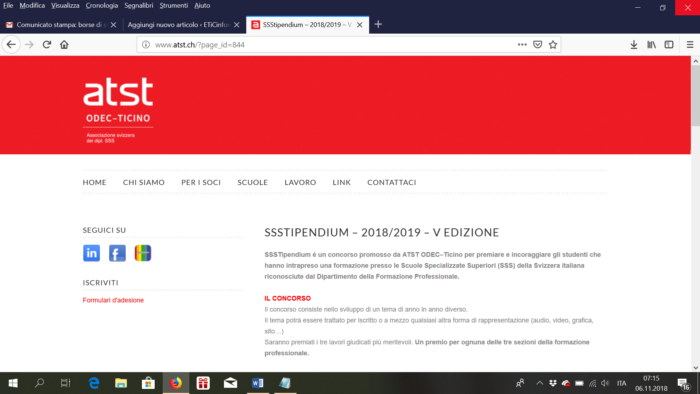Show site information icon in address bar
This screenshot has height=394, width=700.
click(x=146, y=45)
